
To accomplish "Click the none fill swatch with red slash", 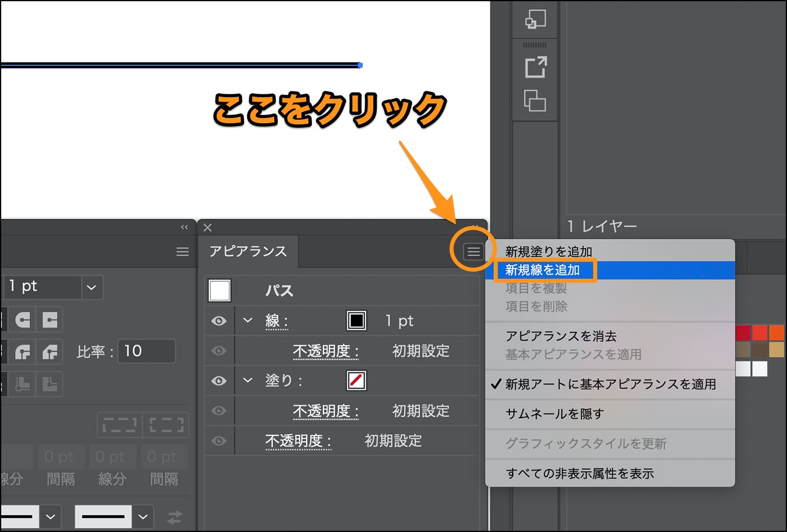I will click(x=356, y=380).
